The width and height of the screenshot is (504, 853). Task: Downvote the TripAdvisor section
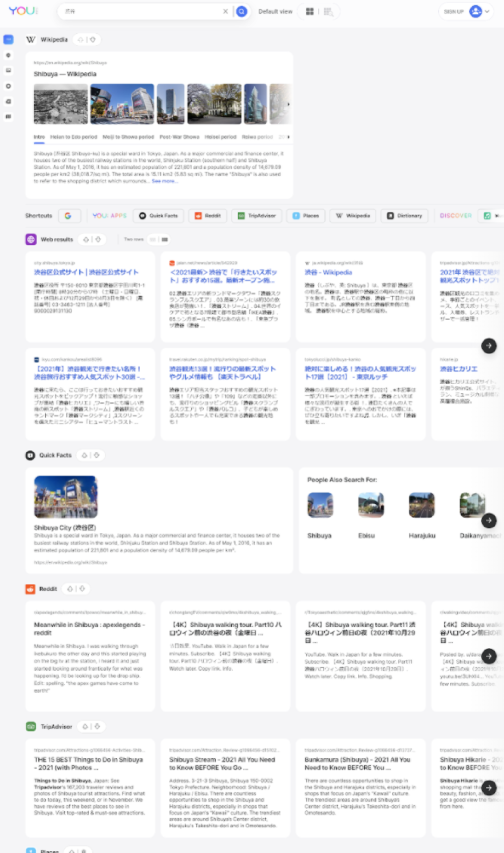click(x=97, y=726)
